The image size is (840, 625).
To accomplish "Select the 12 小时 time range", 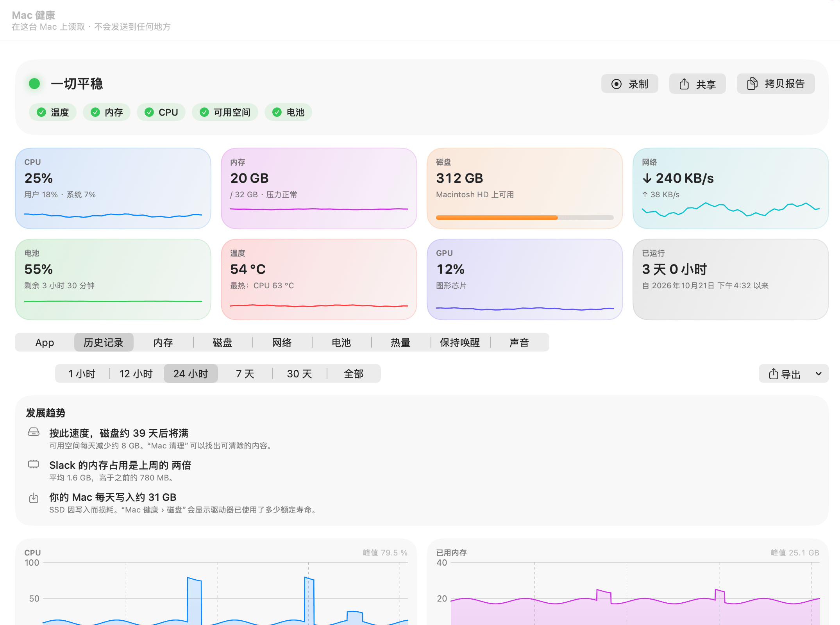I will [x=136, y=374].
